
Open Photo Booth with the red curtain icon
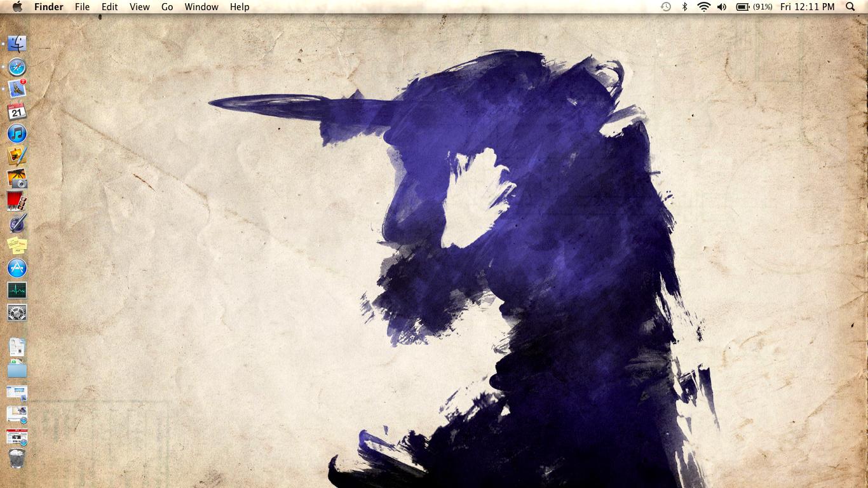click(17, 201)
